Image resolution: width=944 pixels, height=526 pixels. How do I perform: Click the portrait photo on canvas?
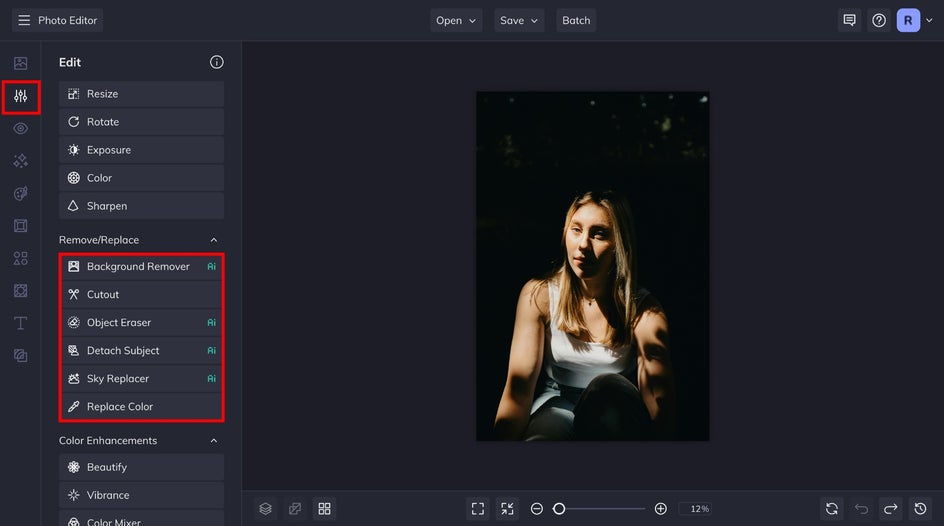pyautogui.click(x=592, y=266)
